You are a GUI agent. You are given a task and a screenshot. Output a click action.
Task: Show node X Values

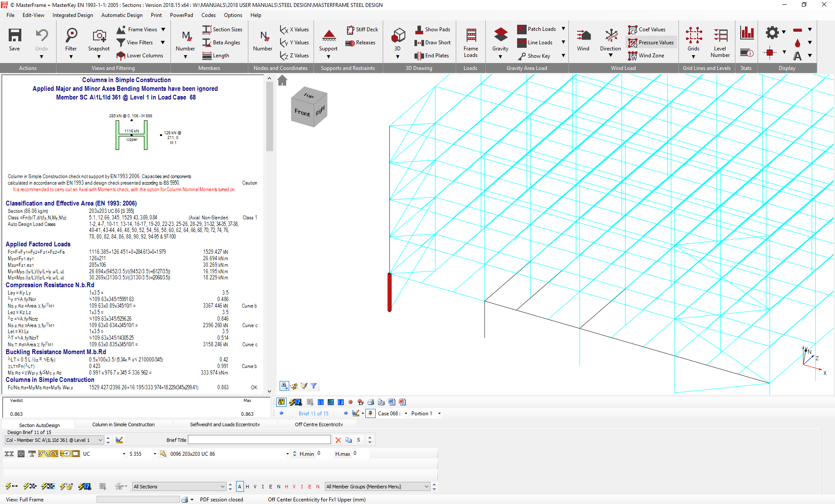click(x=294, y=30)
